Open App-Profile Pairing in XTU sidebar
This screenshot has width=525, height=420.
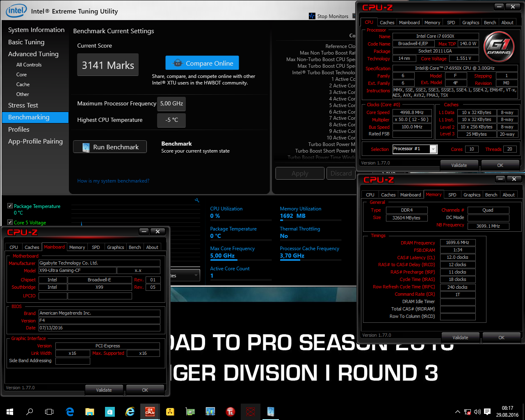point(35,142)
